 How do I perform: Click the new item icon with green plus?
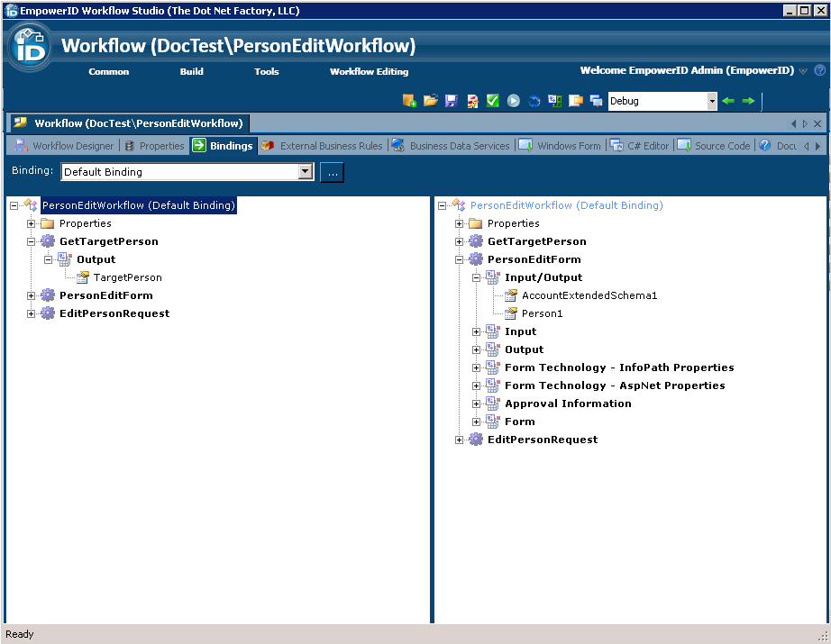coord(409,101)
